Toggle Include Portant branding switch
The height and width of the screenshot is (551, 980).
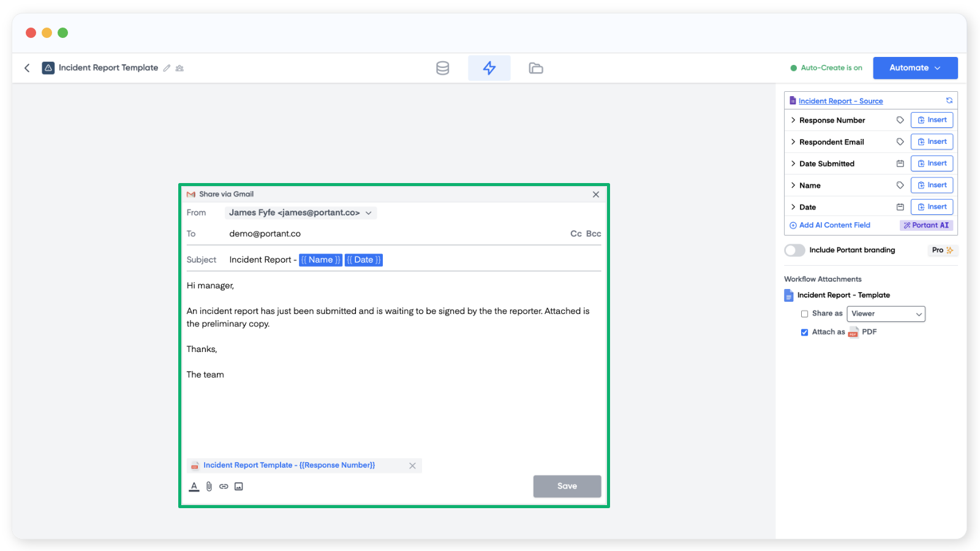point(794,250)
